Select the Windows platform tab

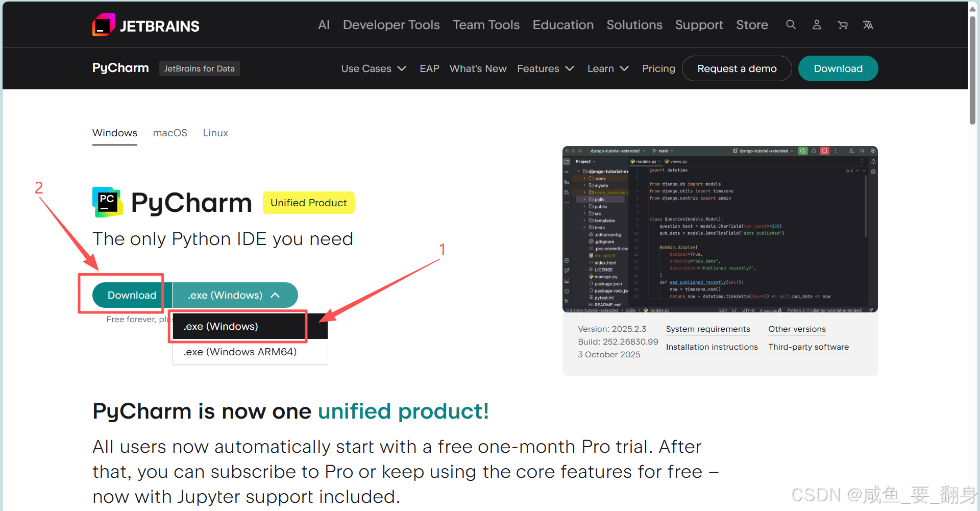pyautogui.click(x=115, y=133)
